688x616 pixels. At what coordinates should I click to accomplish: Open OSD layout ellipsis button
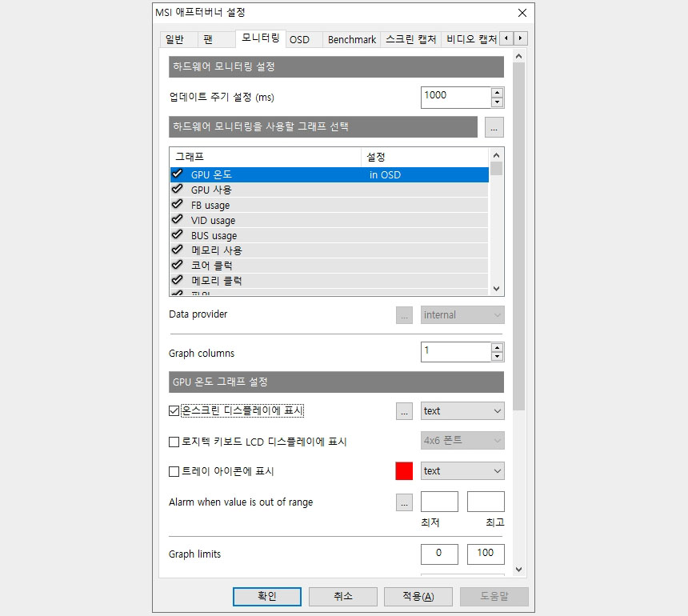coord(404,411)
